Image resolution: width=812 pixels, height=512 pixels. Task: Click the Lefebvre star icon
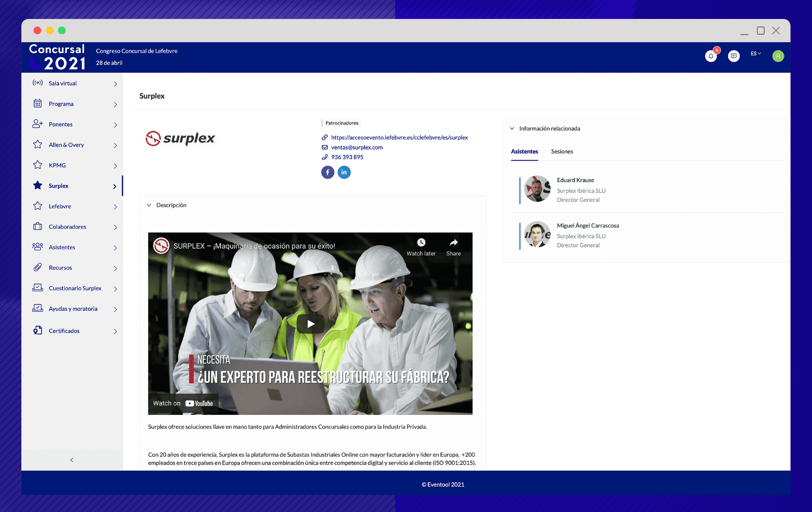tap(37, 206)
